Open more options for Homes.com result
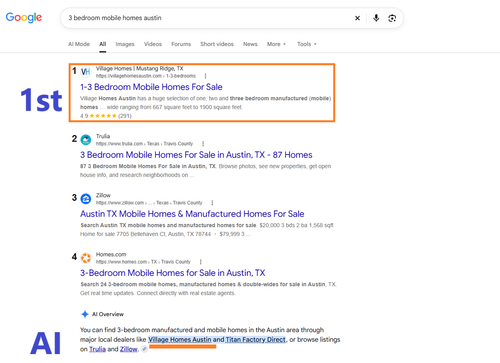This screenshot has height=363, width=500. pyautogui.click(x=201, y=262)
